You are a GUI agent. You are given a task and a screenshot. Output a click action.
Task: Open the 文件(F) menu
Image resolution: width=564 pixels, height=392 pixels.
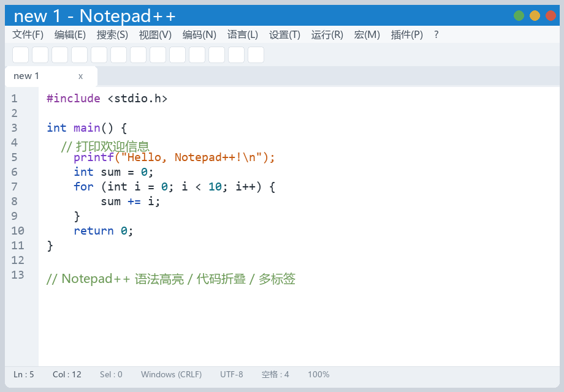click(28, 35)
